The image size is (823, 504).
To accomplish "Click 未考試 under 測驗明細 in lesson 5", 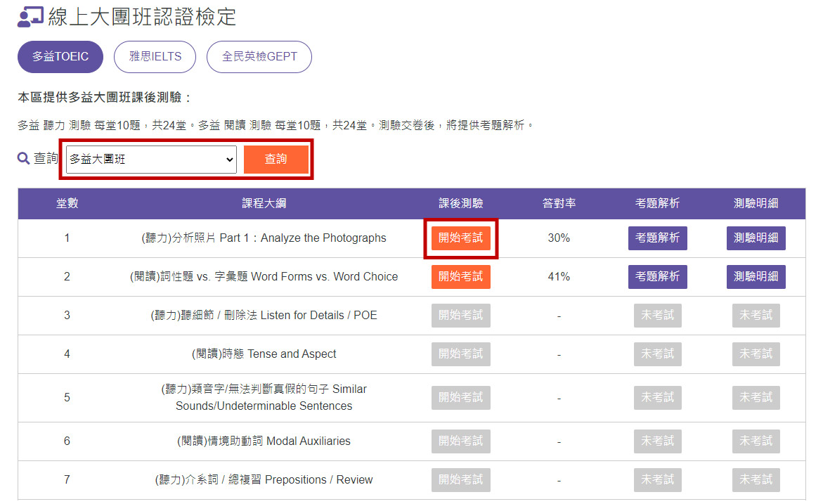I will 756,398.
